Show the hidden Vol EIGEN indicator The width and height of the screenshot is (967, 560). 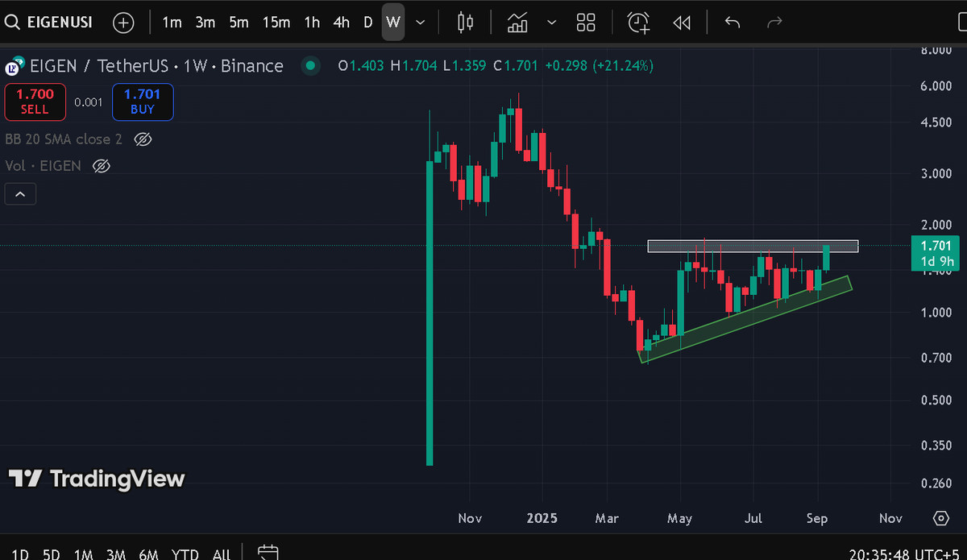pos(101,166)
